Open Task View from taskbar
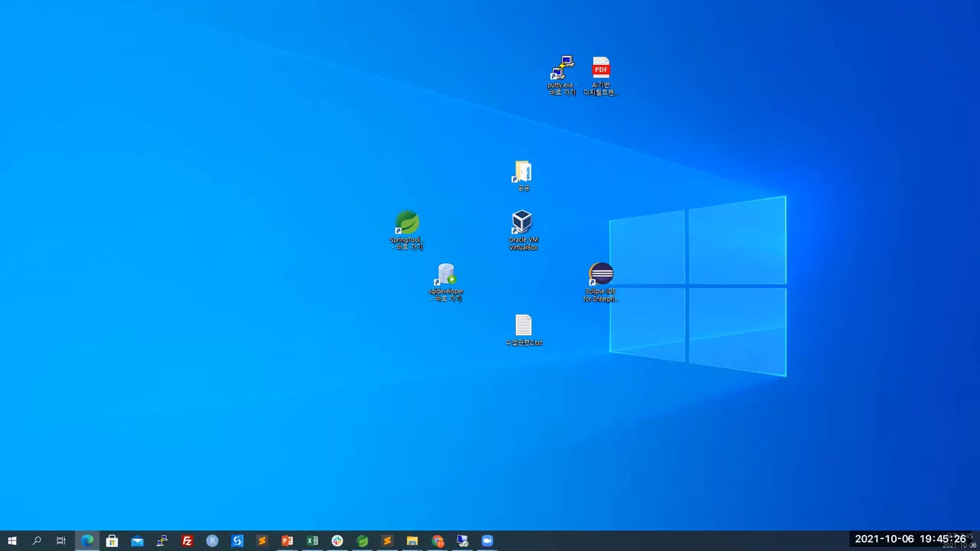The height and width of the screenshot is (551, 980). click(x=61, y=541)
